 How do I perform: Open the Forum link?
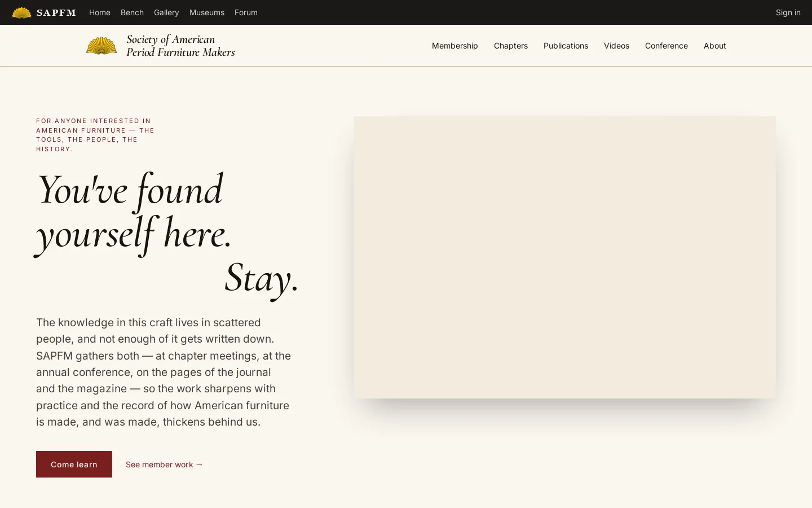[x=246, y=12]
